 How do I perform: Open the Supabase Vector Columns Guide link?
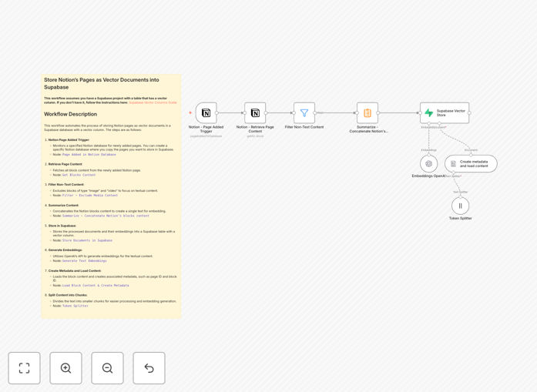153,102
